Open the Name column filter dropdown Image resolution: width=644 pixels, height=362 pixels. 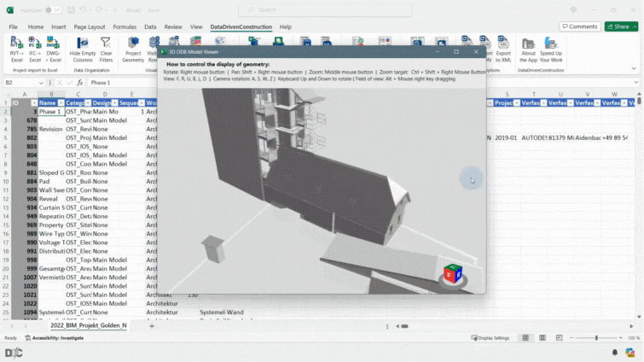(61, 102)
